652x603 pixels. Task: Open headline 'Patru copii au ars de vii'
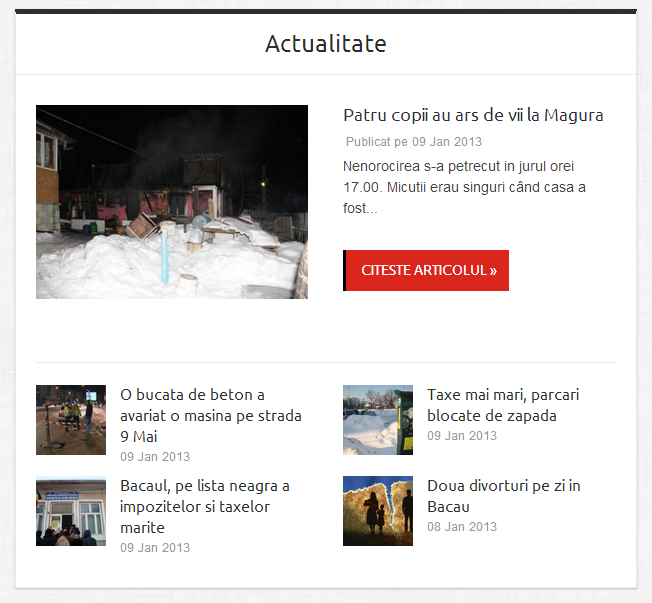472,115
